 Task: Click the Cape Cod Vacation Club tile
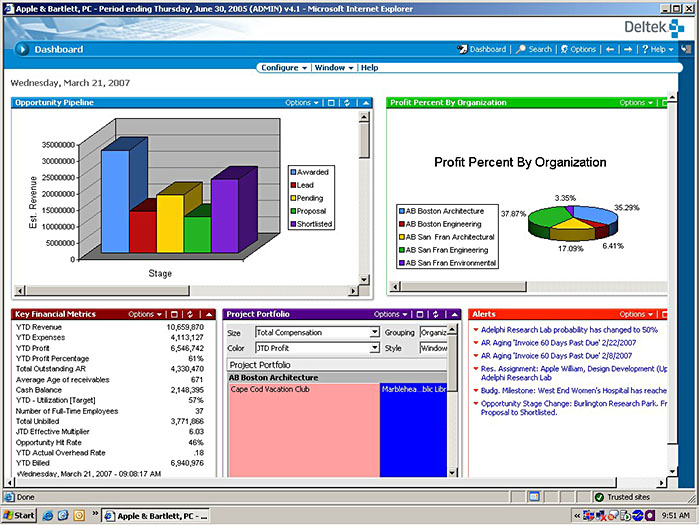click(x=304, y=430)
